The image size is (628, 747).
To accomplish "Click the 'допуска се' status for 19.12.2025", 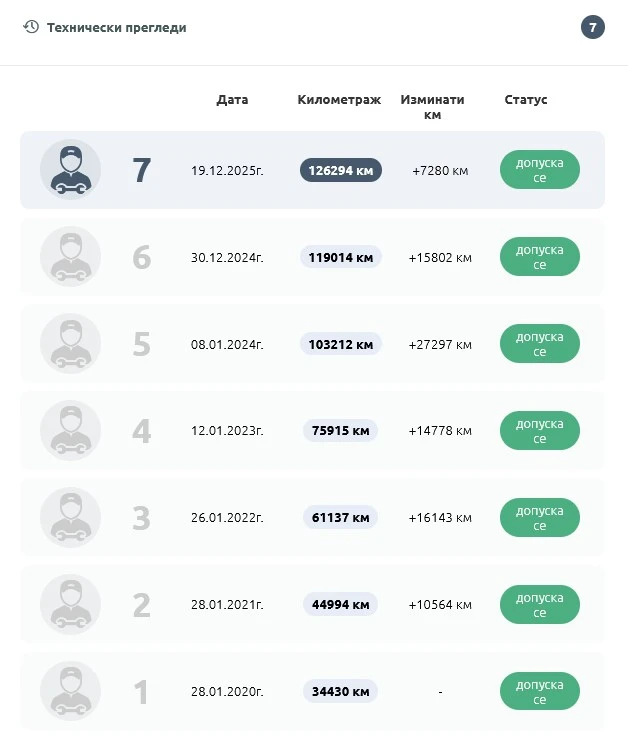I will [x=539, y=170].
